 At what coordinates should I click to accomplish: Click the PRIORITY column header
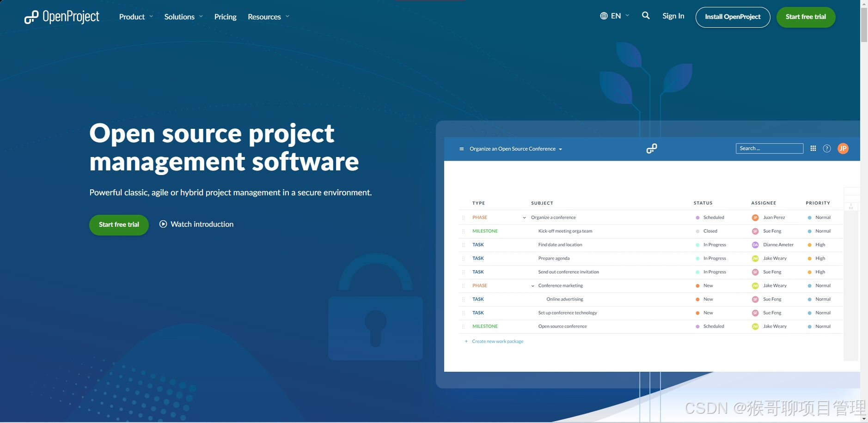818,203
